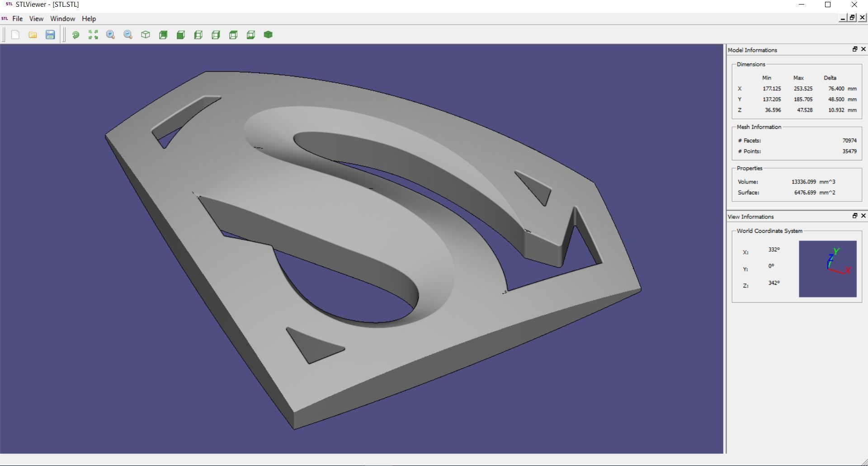Select the cube icon with front face shaded
The width and height of the screenshot is (868, 466).
point(181,35)
